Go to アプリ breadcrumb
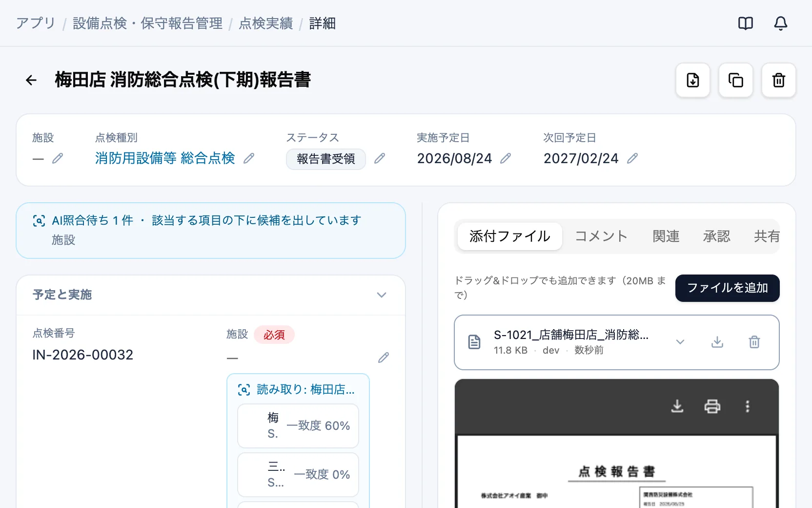Image resolution: width=812 pixels, height=508 pixels. coord(36,23)
